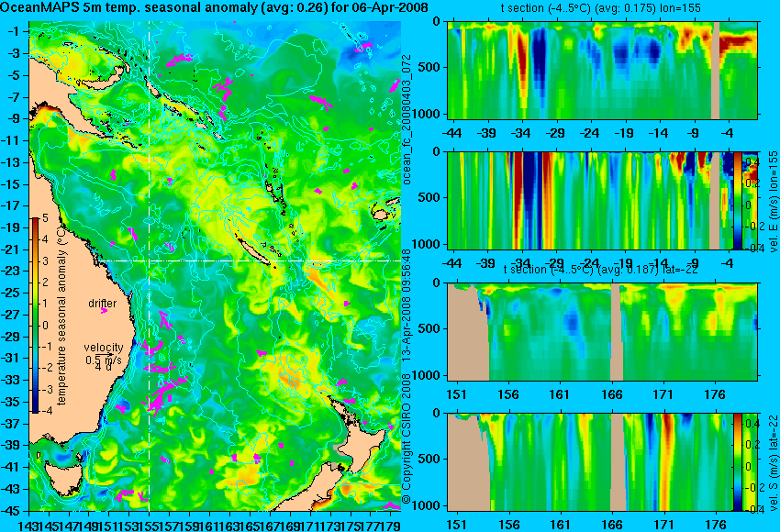This screenshot has width=780, height=532.
Task: Click the 'vel. S (m/s) lat=-22' axis label
Action: pos(773,462)
